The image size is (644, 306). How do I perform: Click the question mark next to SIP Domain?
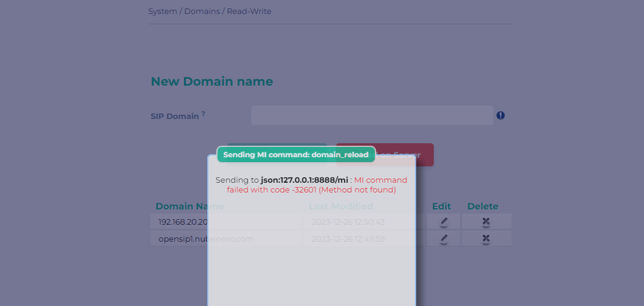pyautogui.click(x=203, y=114)
